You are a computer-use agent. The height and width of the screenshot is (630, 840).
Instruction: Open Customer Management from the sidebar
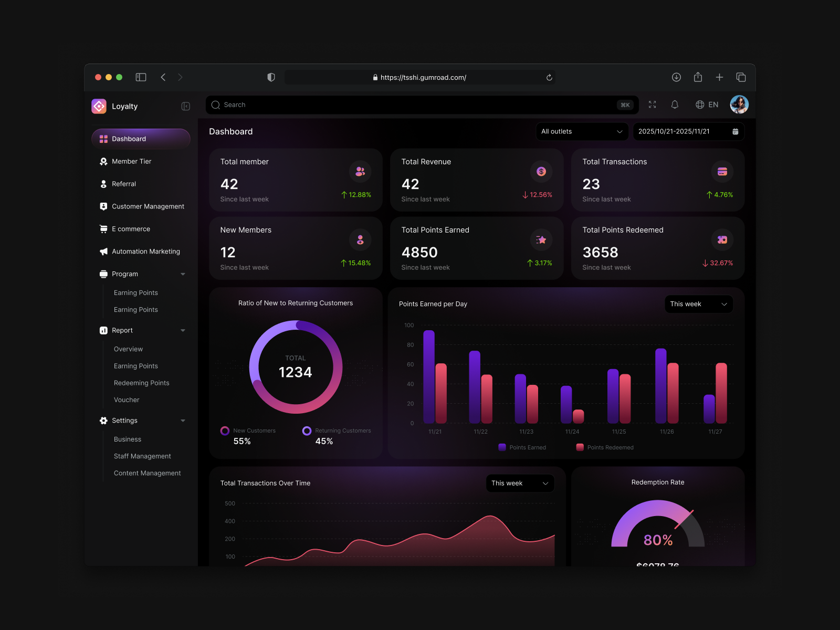(x=148, y=206)
